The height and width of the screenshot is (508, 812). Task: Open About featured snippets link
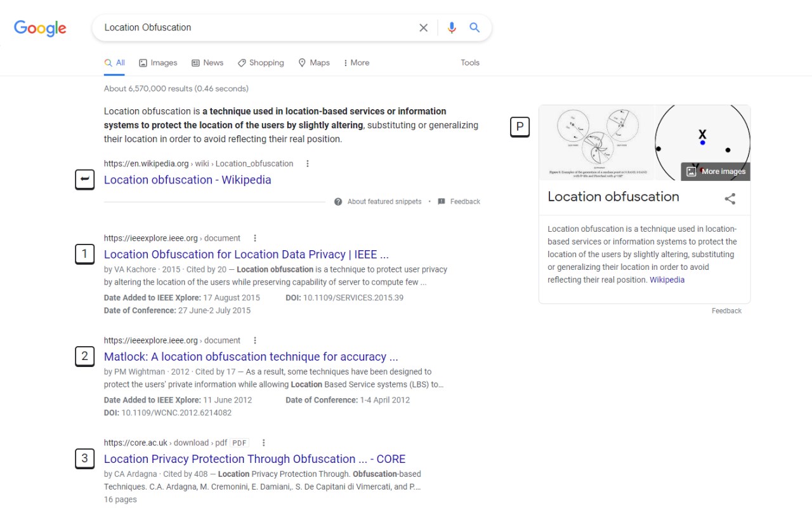point(384,202)
